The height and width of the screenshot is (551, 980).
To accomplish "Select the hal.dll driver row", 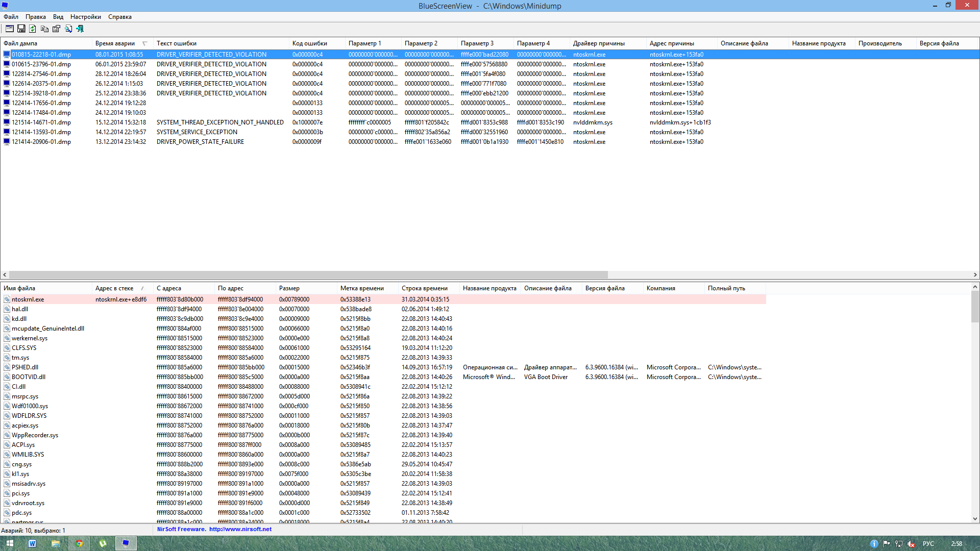I will coord(20,309).
